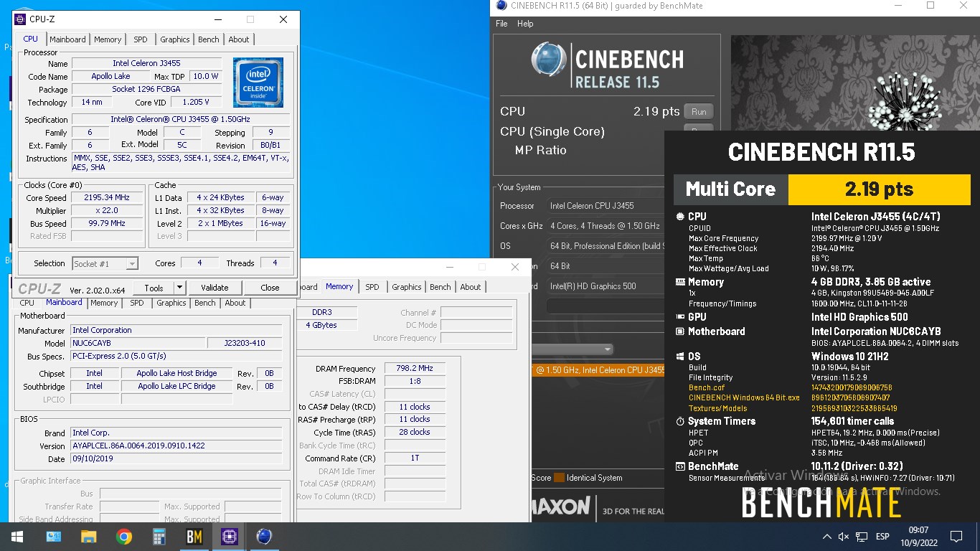
Task: Click the mainboard Model value NUC6CAYB
Action: [137, 343]
